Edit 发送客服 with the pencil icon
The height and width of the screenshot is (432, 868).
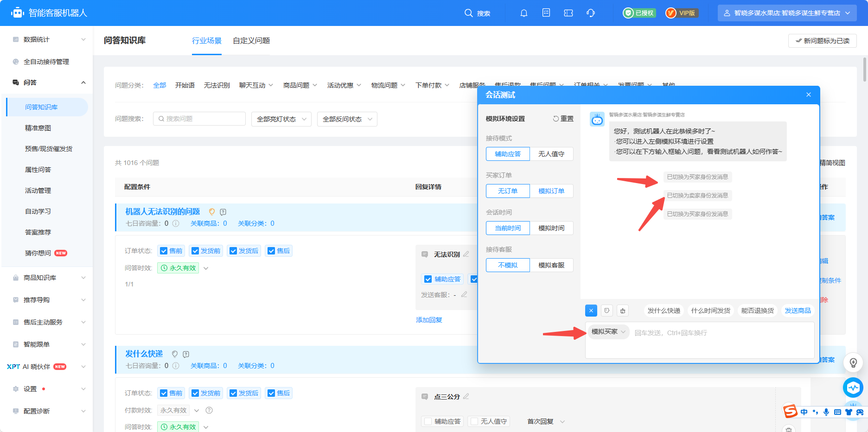(464, 294)
